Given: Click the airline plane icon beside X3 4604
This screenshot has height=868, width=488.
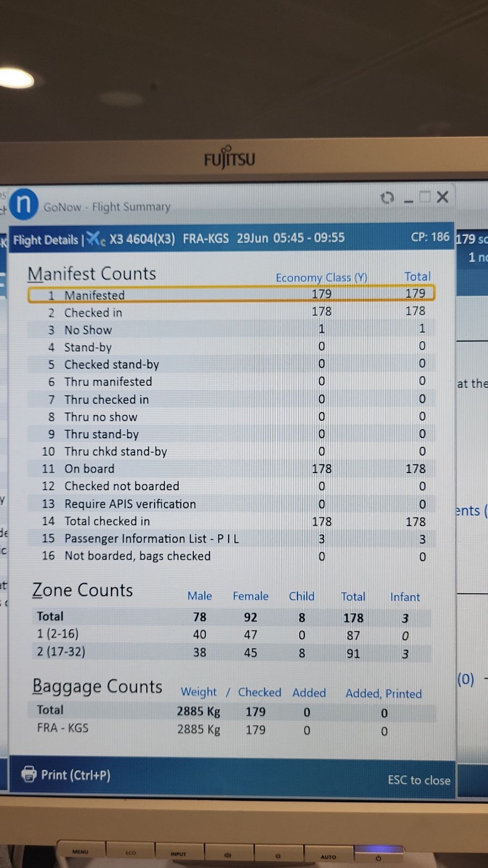Looking at the screenshot, I should click(96, 238).
